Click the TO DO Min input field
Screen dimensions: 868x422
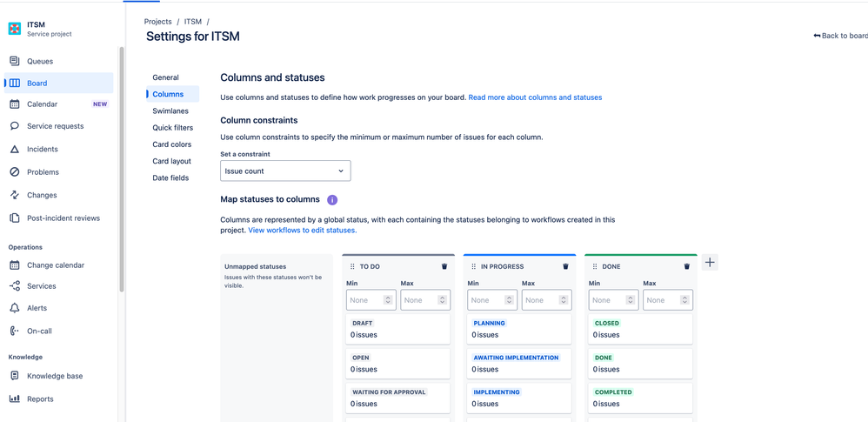[x=371, y=300]
